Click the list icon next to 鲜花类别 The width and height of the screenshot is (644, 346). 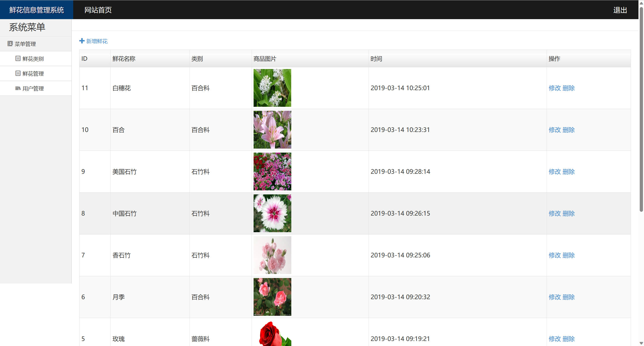(18, 58)
